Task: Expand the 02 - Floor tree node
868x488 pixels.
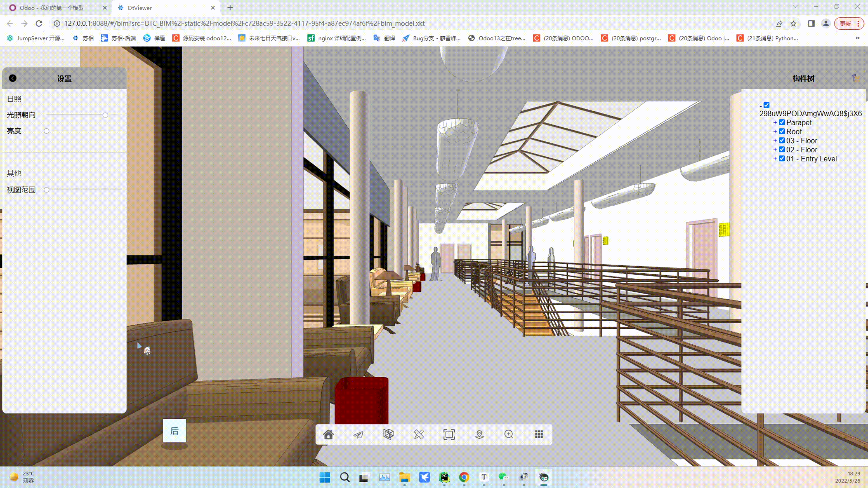Action: [x=775, y=150]
